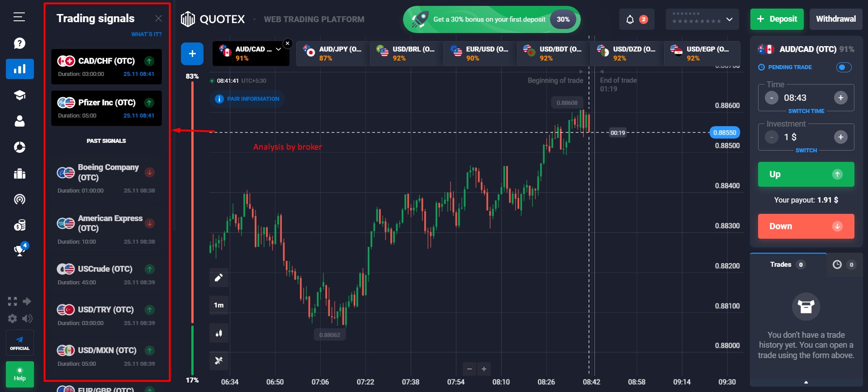The width and height of the screenshot is (868, 392).
Task: Click the settings gear icon
Action: (13, 318)
